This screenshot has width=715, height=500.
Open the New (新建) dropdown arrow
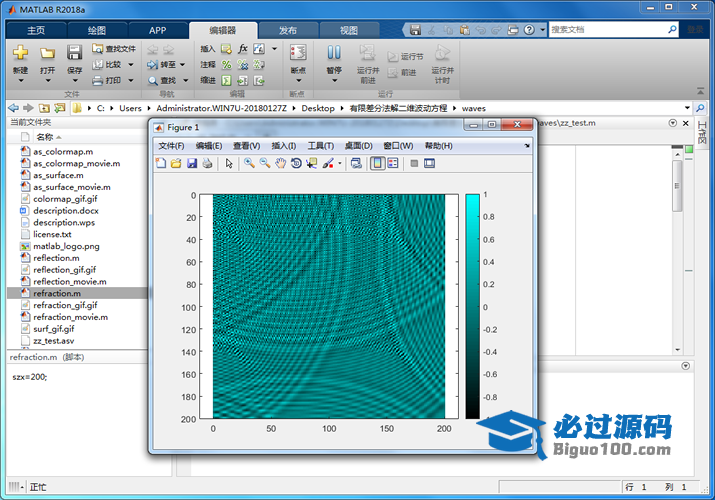click(x=21, y=81)
